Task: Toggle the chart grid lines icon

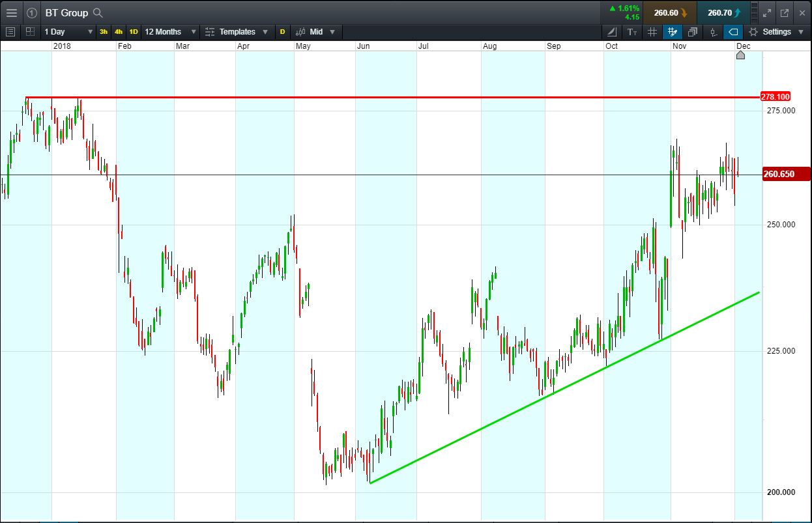Action: 652,31
